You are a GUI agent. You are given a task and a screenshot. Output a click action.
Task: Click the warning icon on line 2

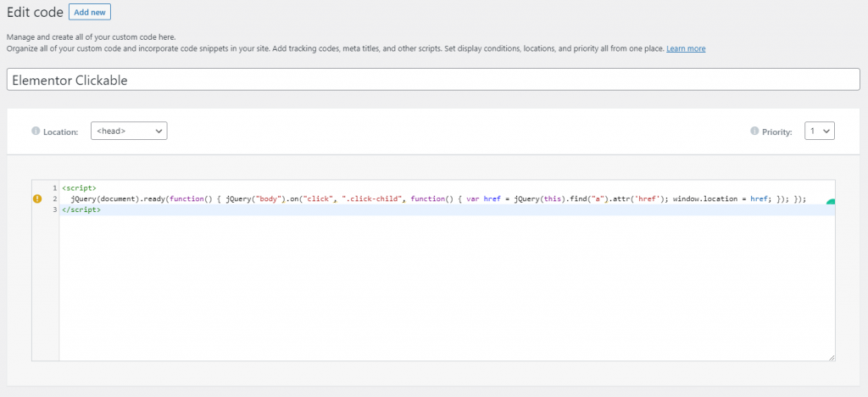(x=37, y=198)
